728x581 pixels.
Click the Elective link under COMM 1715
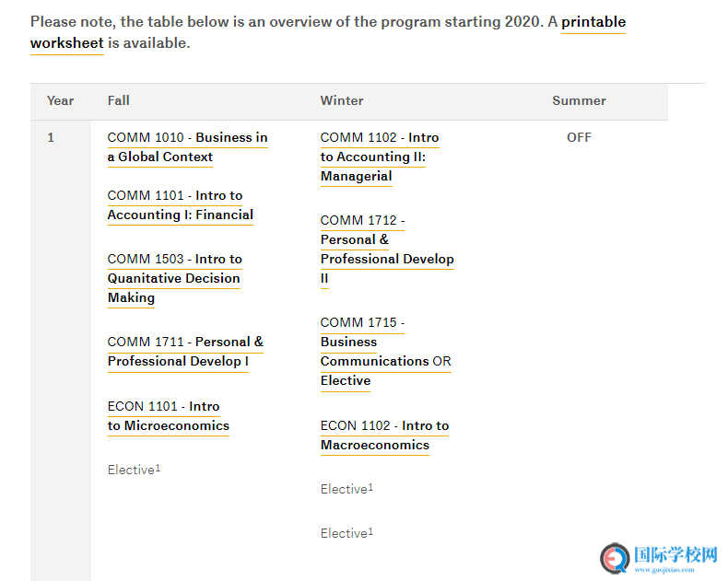pos(346,381)
